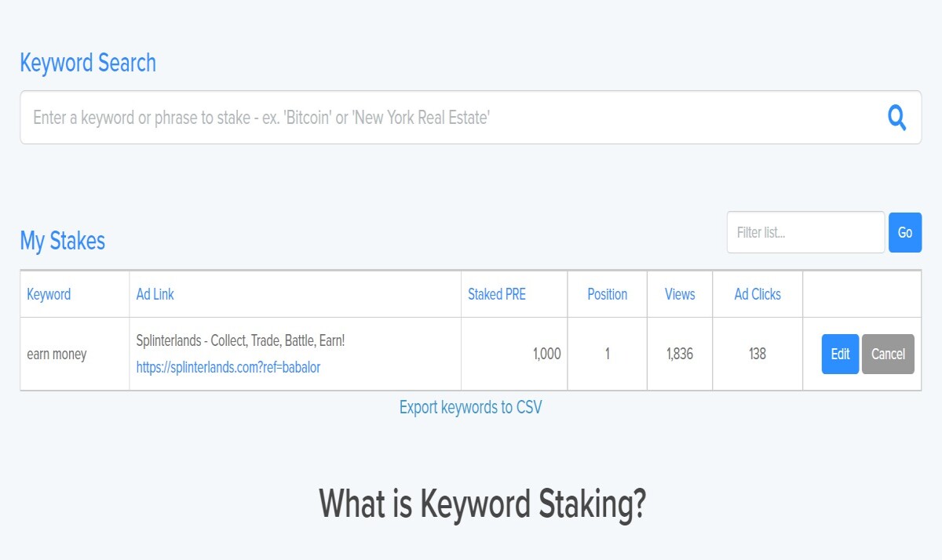Screen dimensions: 942x560
Task: Cancel the earn money stake
Action: click(x=888, y=354)
